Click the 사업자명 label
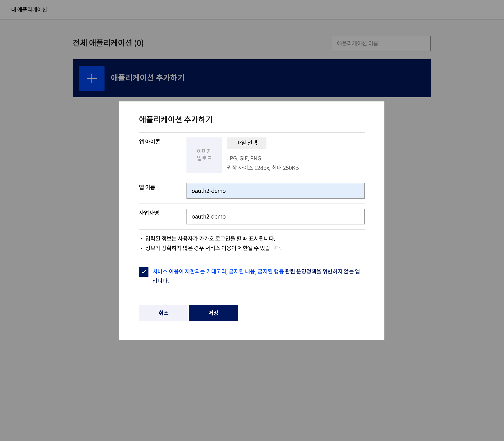 [x=149, y=213]
